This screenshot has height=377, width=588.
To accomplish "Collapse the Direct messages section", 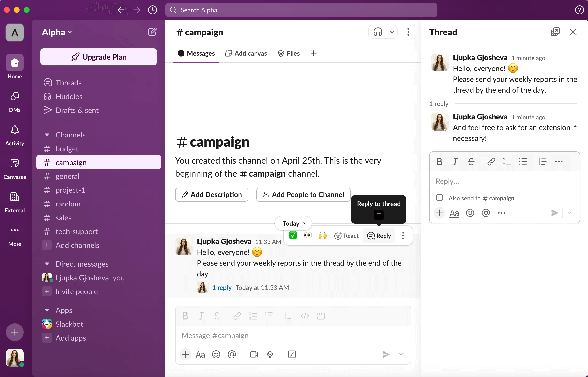I will tap(47, 264).
